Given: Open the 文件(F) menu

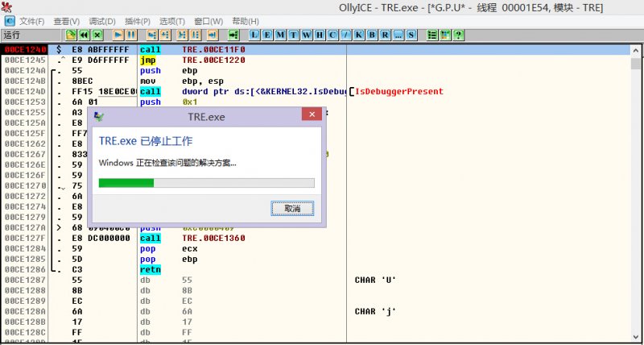Looking at the screenshot, I should pos(32,22).
